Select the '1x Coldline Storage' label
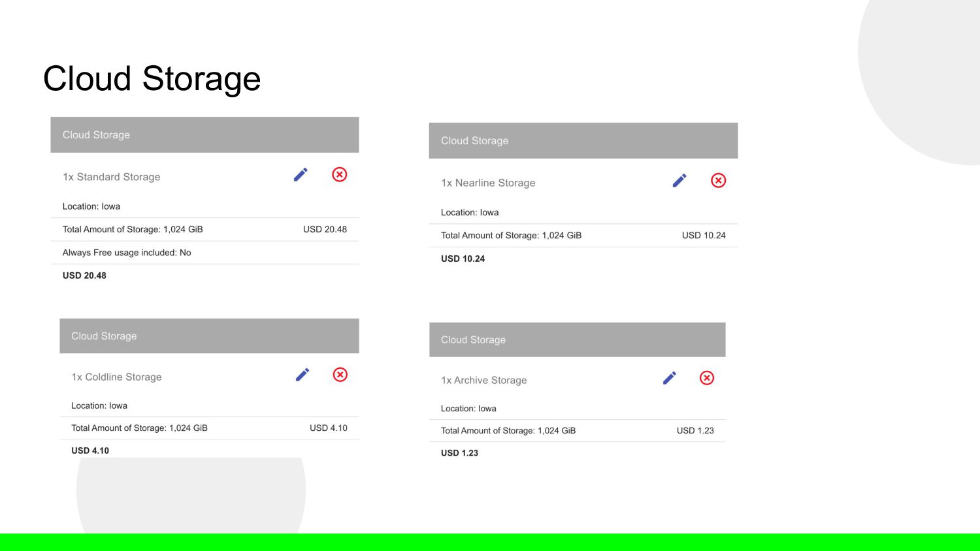 (116, 377)
